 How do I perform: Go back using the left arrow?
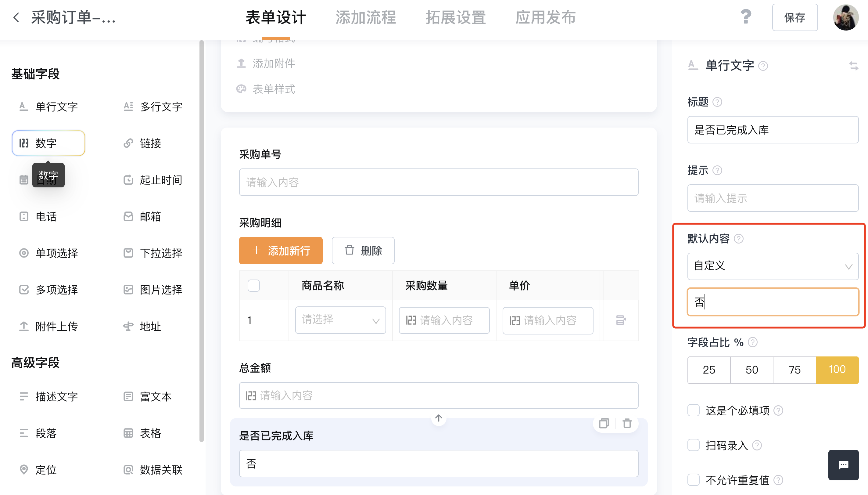click(16, 17)
